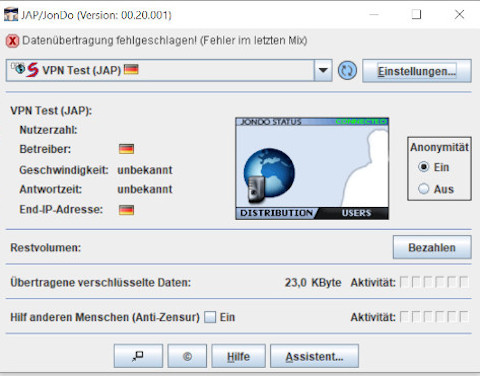This screenshot has width=480, height=376.
Task: Click the reconnect refresh arrows icon
Action: pyautogui.click(x=347, y=71)
